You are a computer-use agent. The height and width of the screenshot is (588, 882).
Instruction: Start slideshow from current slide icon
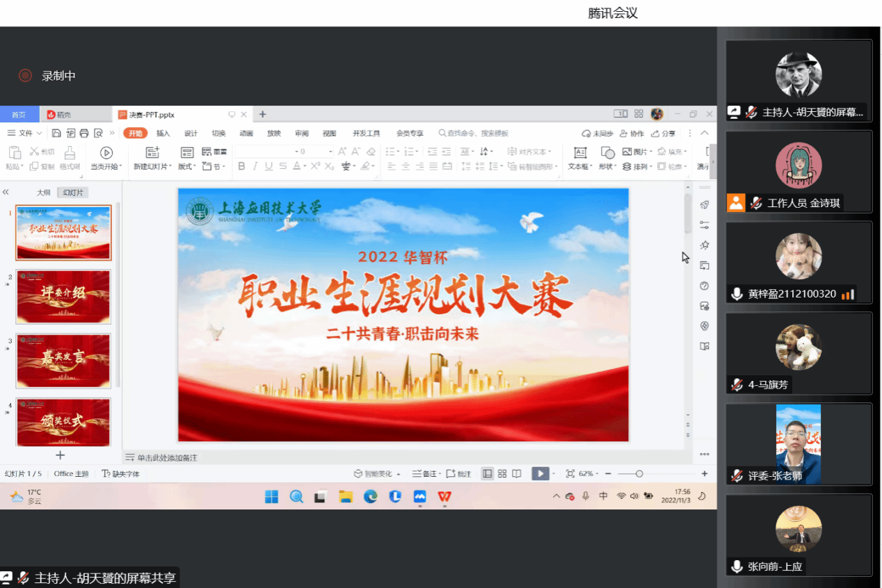[106, 152]
